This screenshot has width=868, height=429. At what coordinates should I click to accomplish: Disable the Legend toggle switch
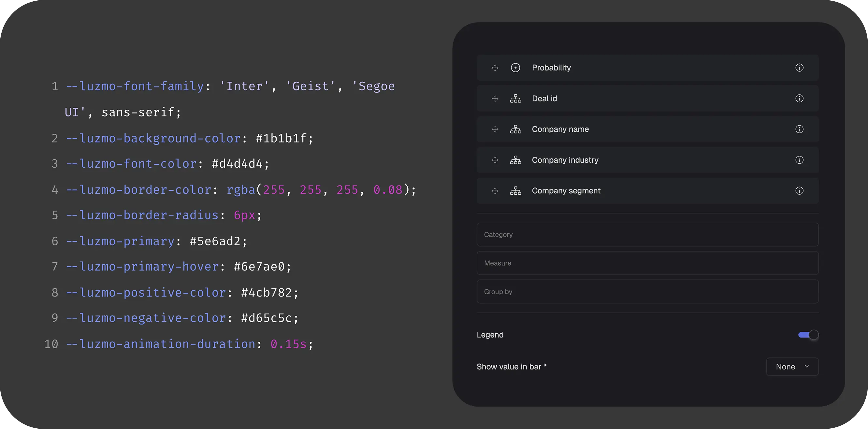[808, 335]
